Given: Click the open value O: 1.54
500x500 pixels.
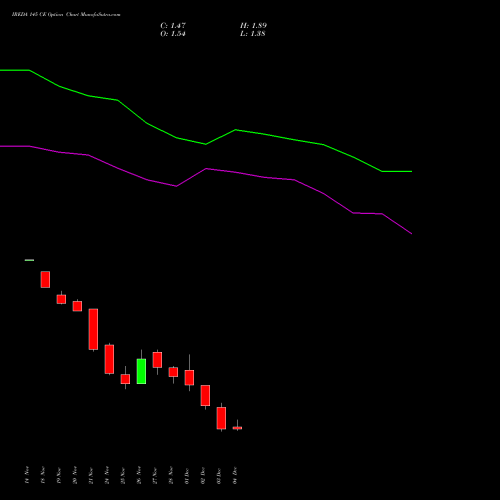Looking at the screenshot, I should 173,34.
